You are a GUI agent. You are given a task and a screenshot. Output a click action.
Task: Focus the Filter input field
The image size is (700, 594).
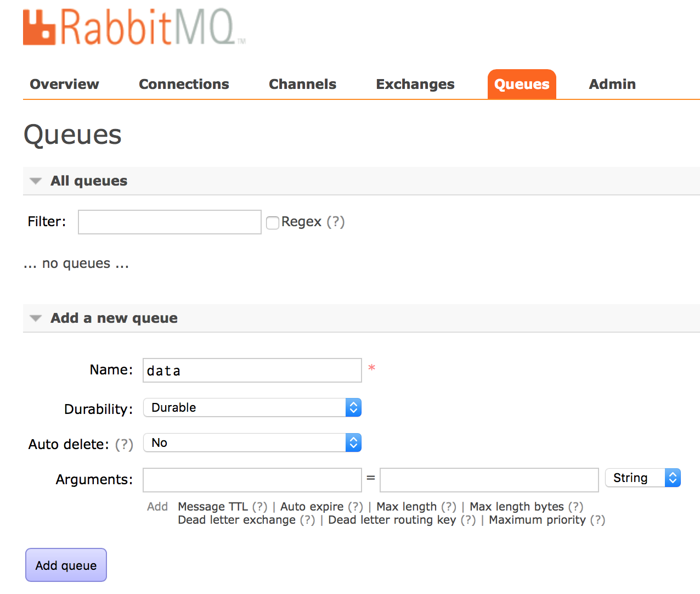(x=170, y=222)
